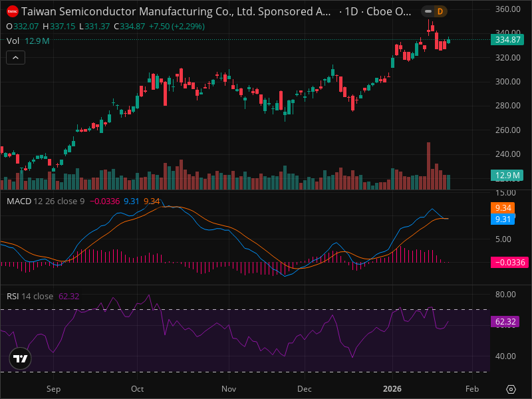Click the close value C334.87
Image resolution: width=532 pixels, height=399 pixels.
coord(129,27)
